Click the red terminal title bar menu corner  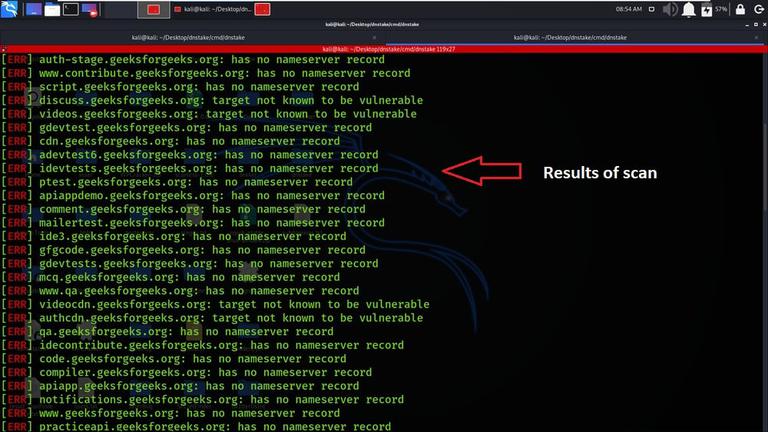click(x=3, y=49)
